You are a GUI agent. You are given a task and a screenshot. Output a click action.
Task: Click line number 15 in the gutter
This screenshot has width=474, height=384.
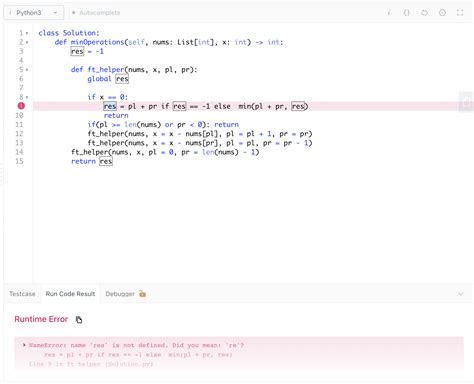point(19,161)
